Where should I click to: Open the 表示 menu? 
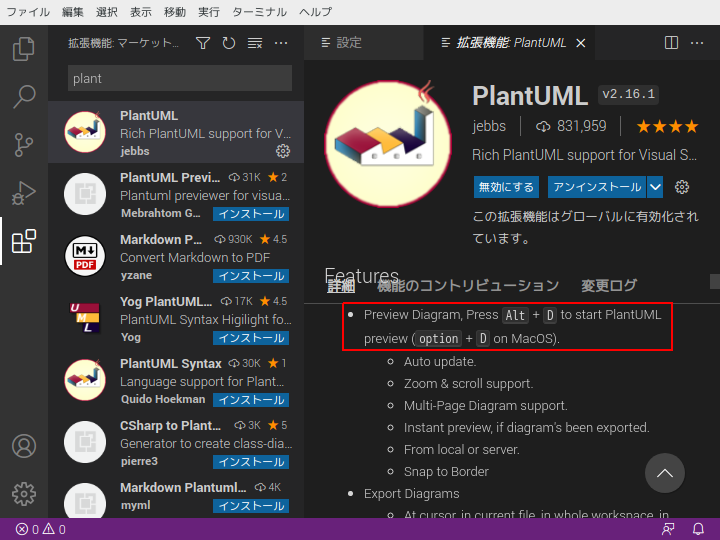point(141,12)
